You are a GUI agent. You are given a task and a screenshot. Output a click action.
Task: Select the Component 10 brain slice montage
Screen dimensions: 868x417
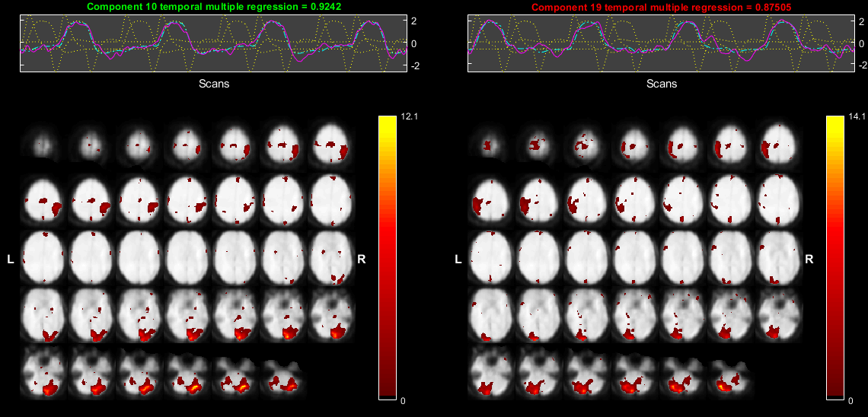(188, 257)
